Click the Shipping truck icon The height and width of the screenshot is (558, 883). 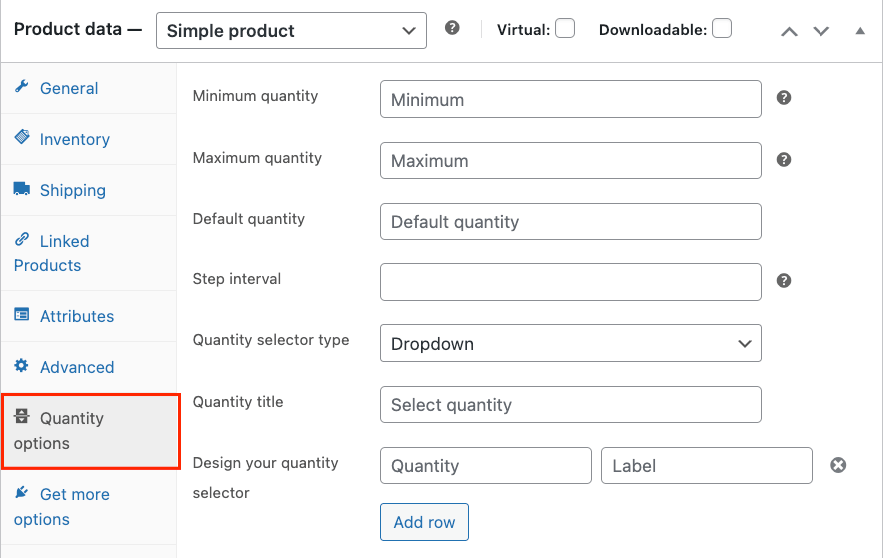point(21,189)
